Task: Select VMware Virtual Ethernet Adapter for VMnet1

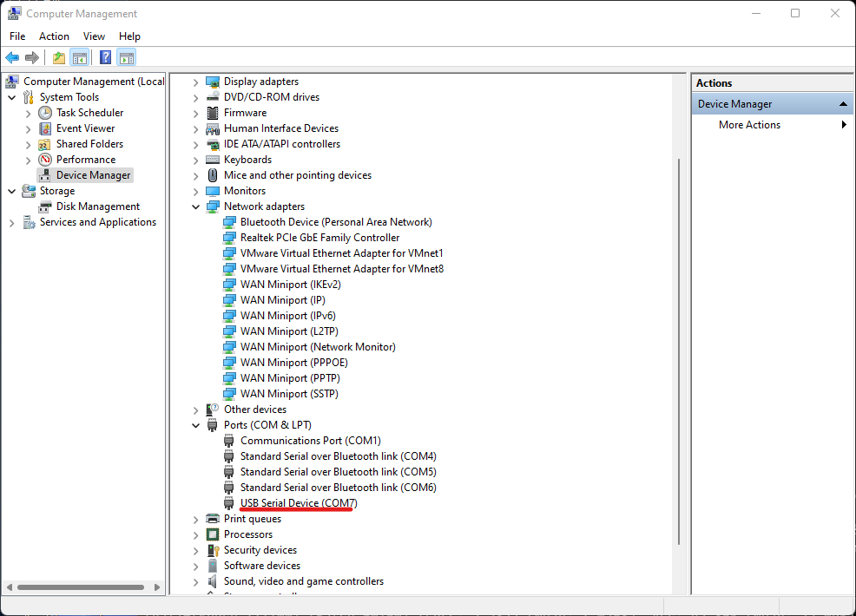Action: pos(342,253)
